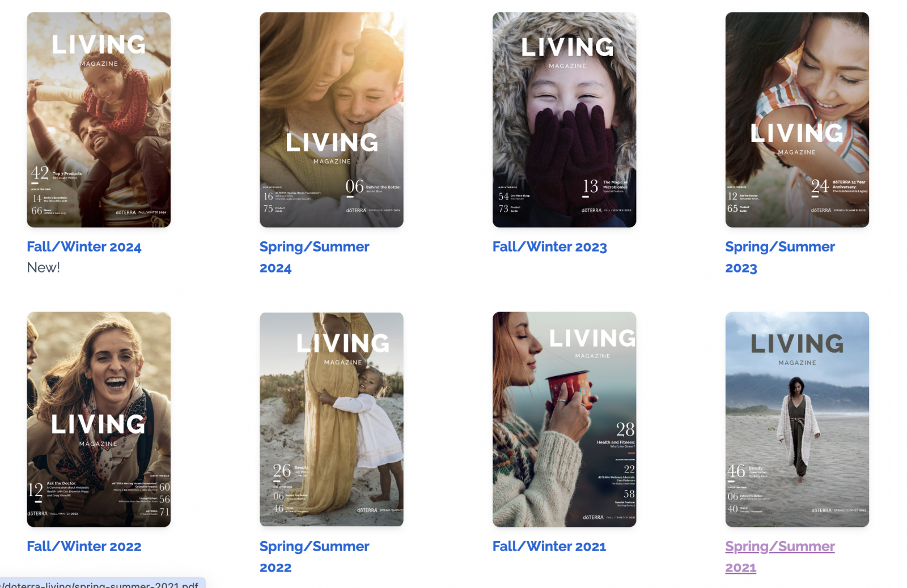Open the Spring/Summer 2021 issue link
Image resolution: width=907 pixels, height=588 pixels.
[x=779, y=557]
